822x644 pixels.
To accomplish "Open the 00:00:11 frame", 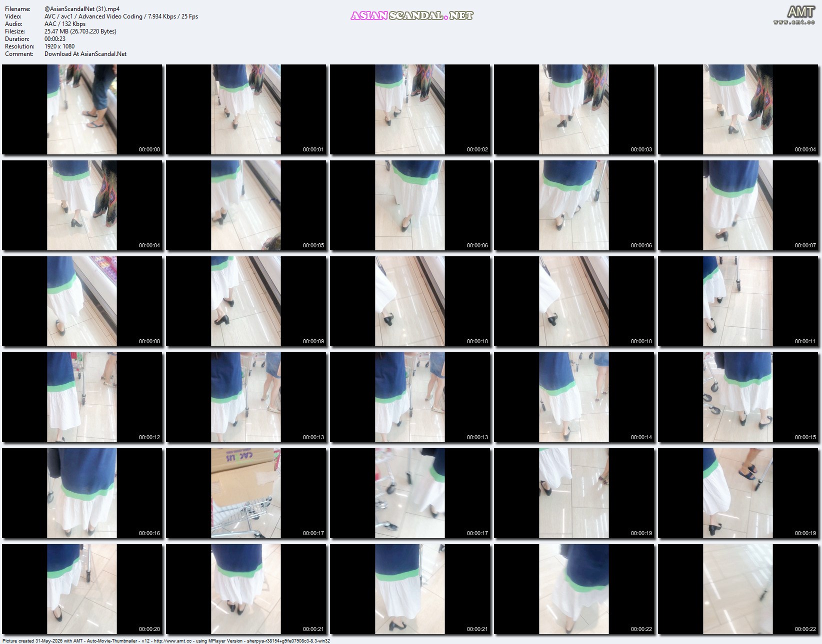I will (738, 301).
